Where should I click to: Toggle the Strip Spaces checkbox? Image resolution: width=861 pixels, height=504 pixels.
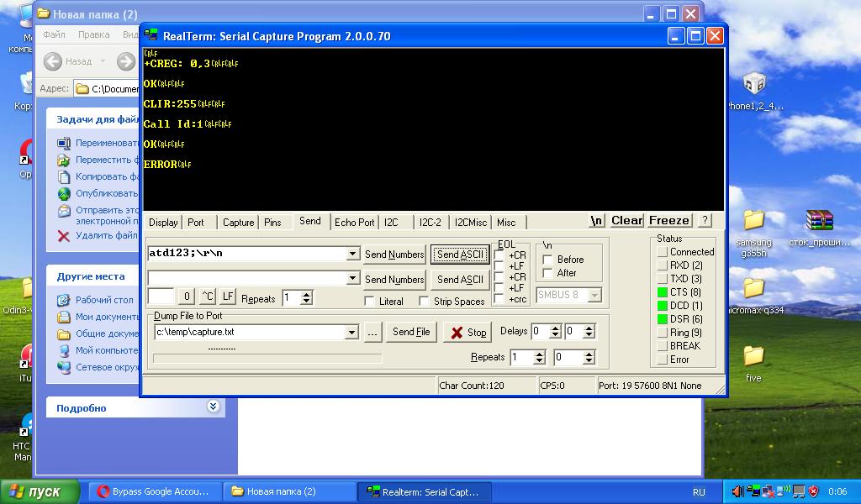pos(424,301)
